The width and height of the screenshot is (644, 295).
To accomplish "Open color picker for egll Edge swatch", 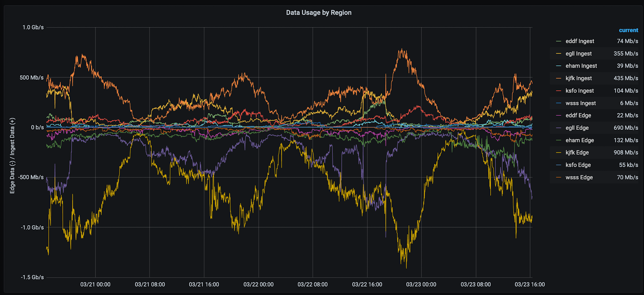I will (x=558, y=128).
